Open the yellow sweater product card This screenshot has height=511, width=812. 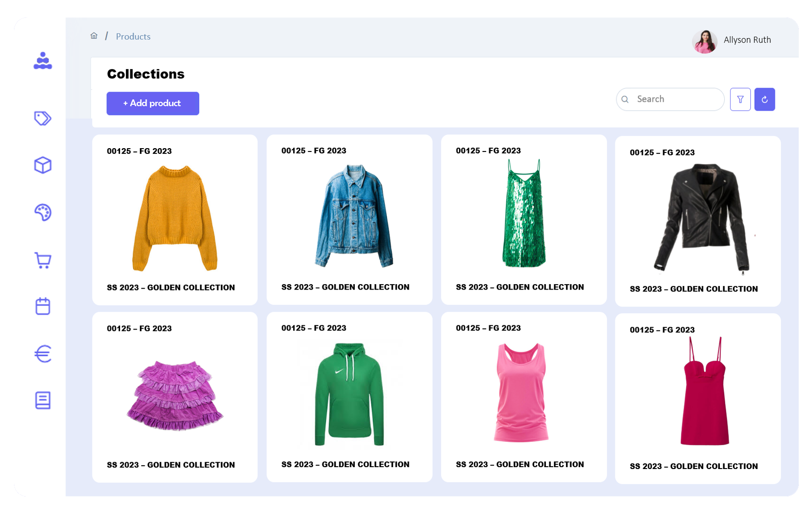pos(175,220)
